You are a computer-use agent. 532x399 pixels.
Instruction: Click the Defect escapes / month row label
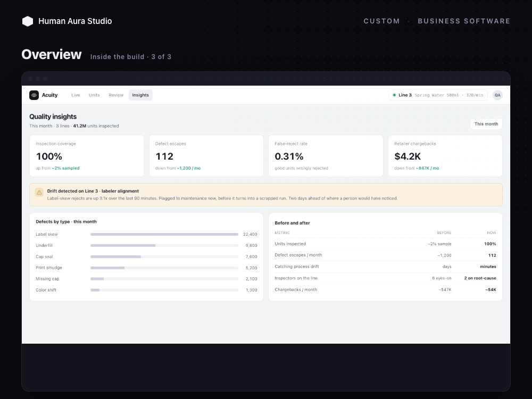click(x=298, y=255)
